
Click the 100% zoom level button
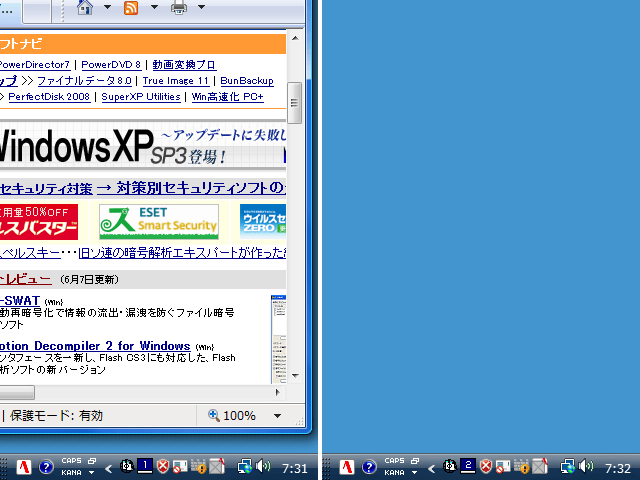tap(232, 416)
